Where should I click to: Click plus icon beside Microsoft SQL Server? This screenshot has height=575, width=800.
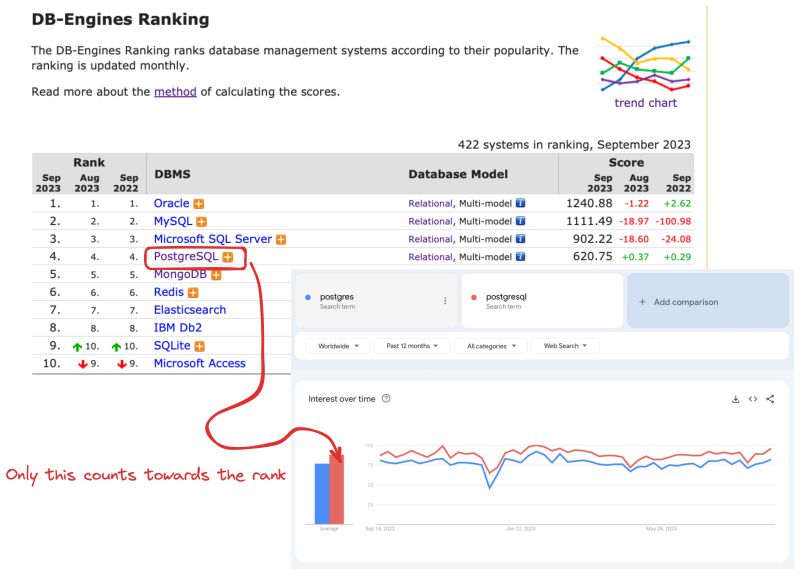(x=281, y=239)
